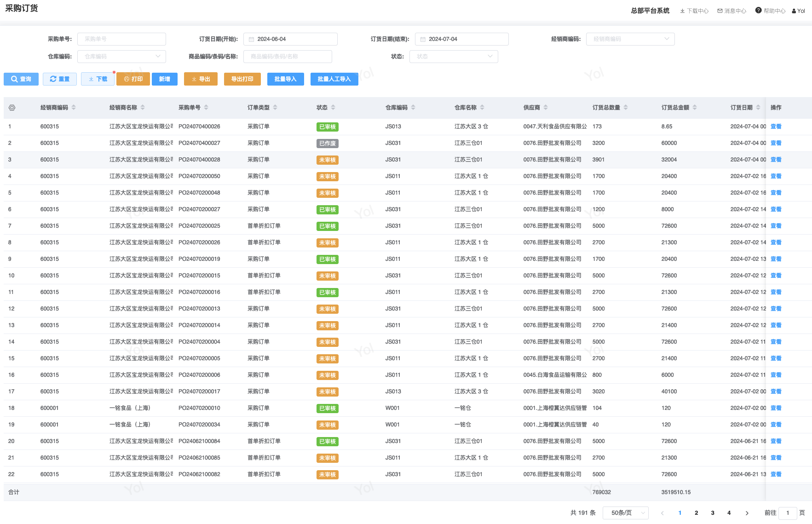Click the Yol user avatar icon
The image size is (812, 524).
click(x=794, y=11)
